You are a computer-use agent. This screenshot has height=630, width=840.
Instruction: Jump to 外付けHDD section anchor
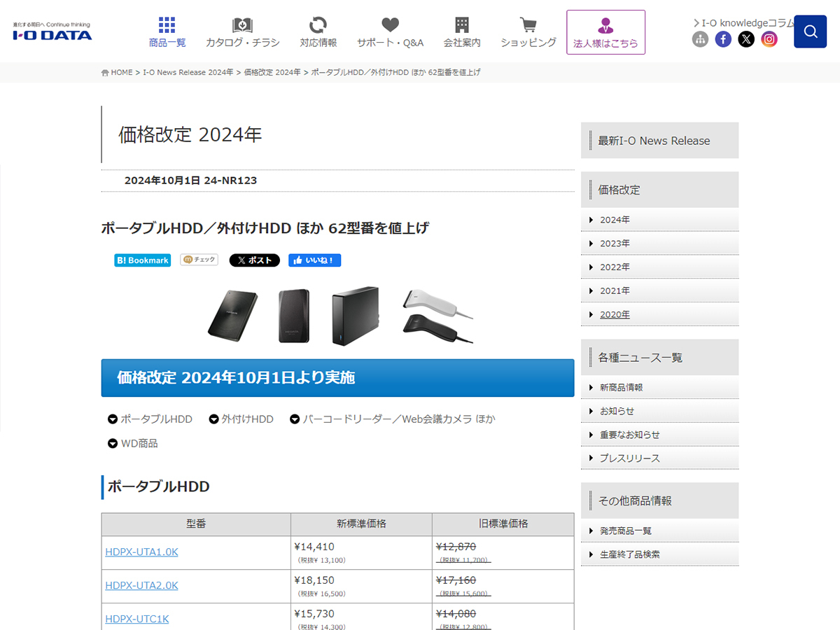pyautogui.click(x=241, y=419)
